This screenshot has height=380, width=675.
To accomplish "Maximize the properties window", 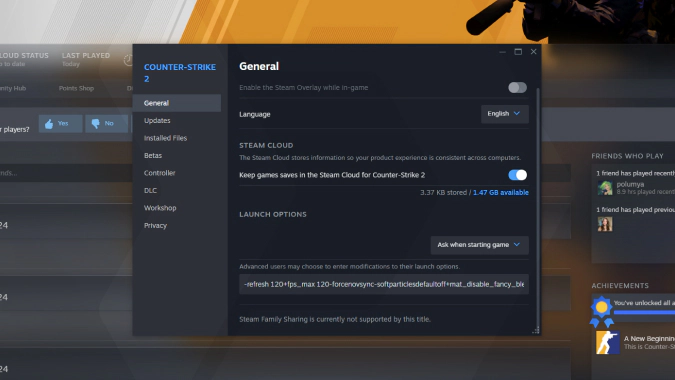I will (x=518, y=52).
